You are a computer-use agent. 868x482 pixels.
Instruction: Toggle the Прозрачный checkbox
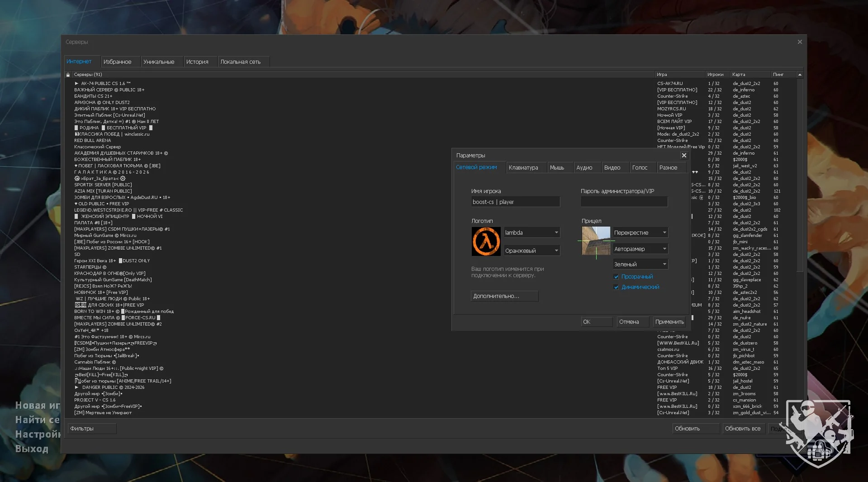(x=616, y=277)
